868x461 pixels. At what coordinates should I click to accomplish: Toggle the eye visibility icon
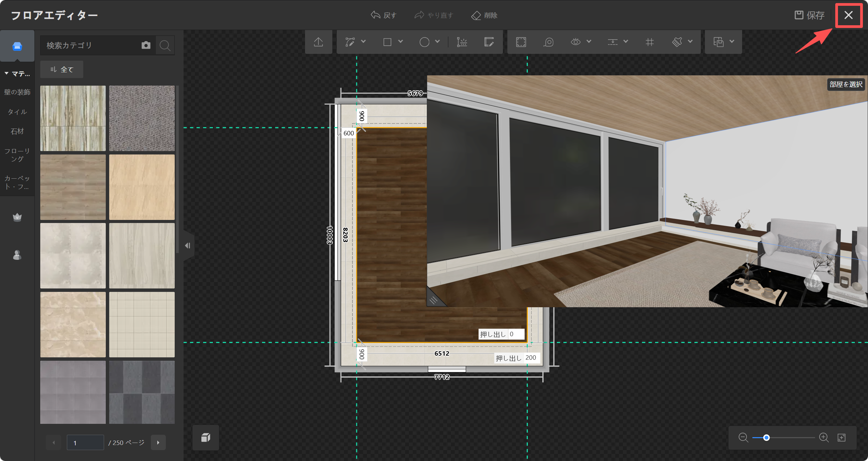pos(576,42)
